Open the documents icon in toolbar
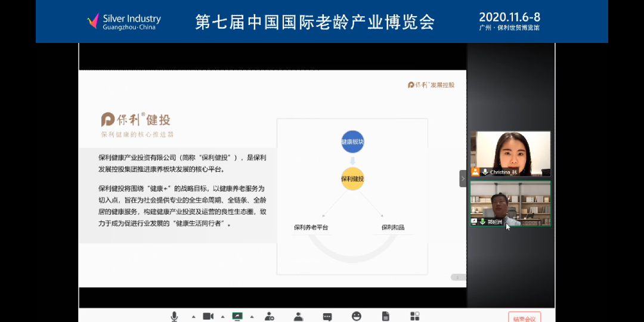644x322 pixels. (386, 316)
